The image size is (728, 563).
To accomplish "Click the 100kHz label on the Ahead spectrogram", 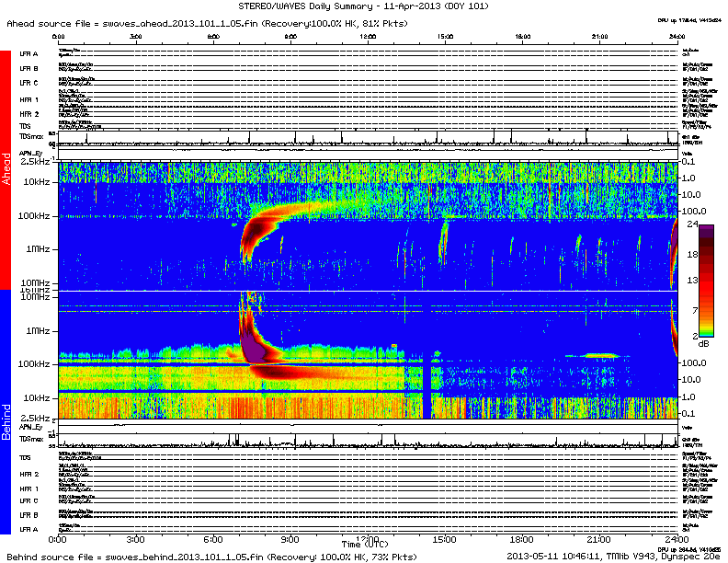I will (x=36, y=215).
